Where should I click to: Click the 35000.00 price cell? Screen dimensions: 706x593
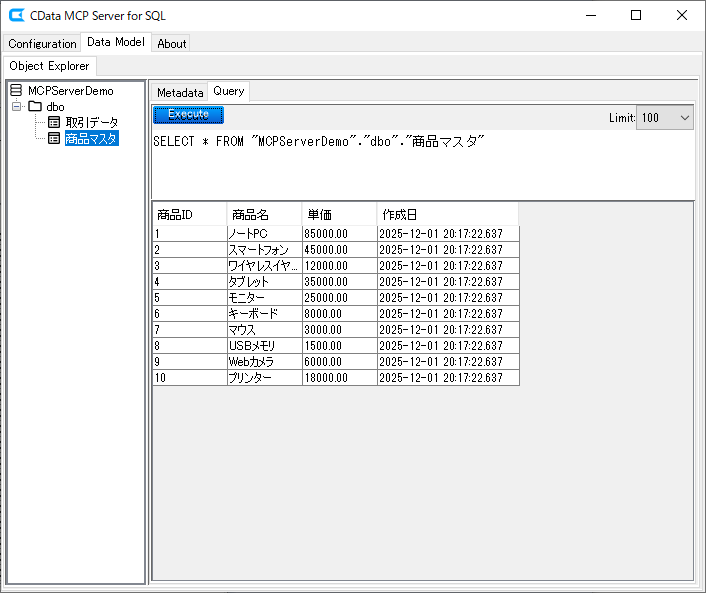click(x=339, y=282)
